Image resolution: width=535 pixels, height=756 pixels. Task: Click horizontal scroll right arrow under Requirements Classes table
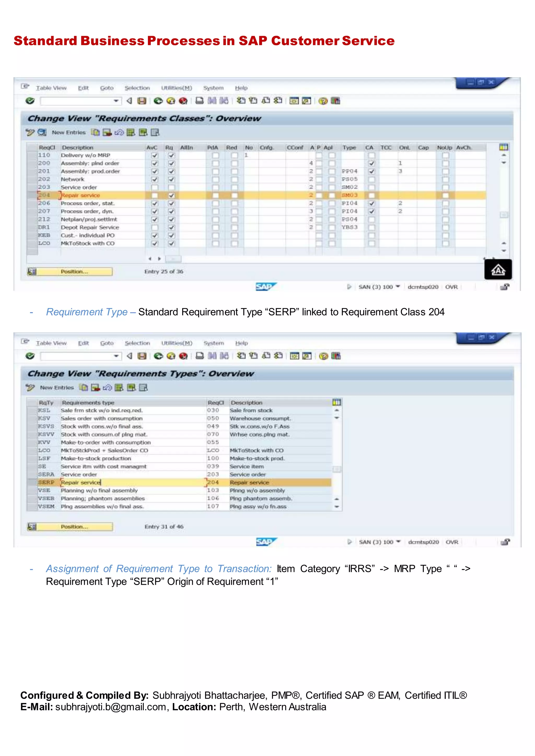pos(159,259)
